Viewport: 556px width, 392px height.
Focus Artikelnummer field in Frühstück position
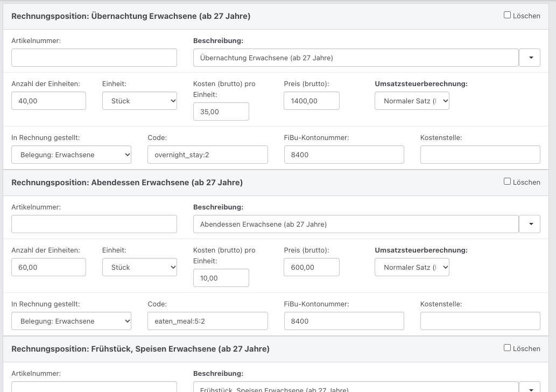coord(94,387)
